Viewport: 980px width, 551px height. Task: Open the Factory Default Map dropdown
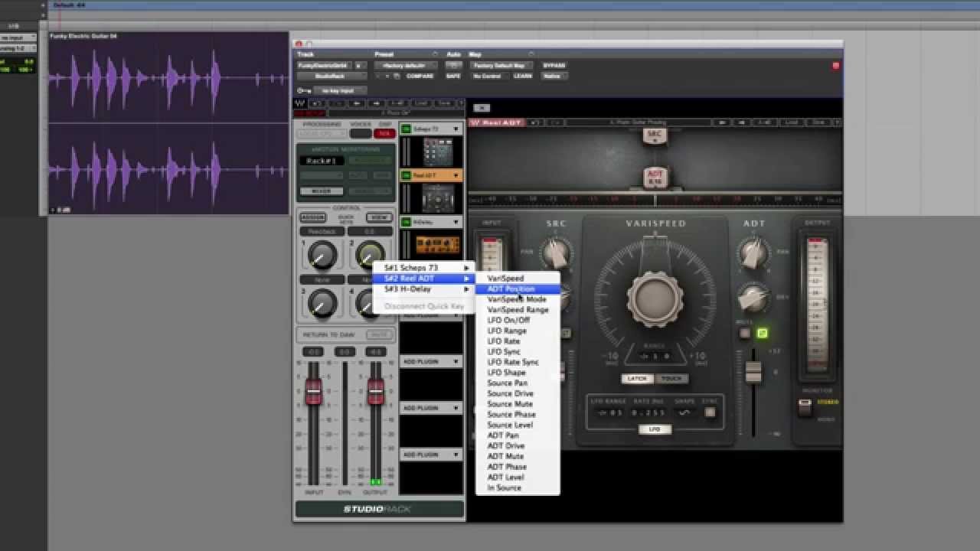coord(503,66)
